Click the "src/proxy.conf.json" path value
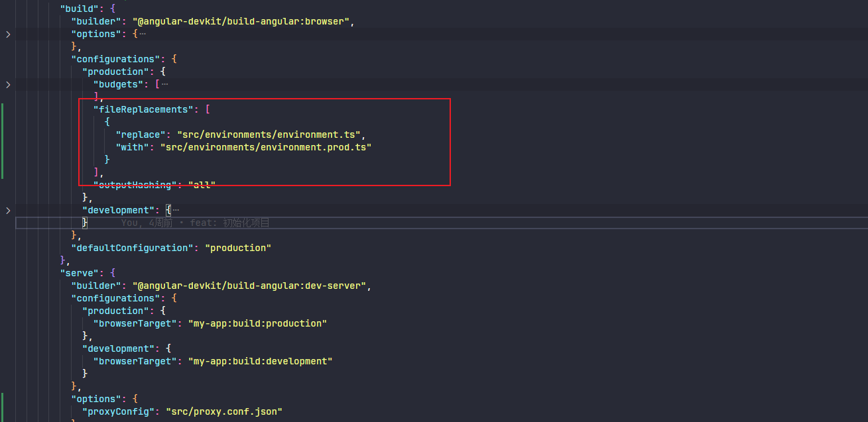This screenshot has height=422, width=868. coord(224,411)
